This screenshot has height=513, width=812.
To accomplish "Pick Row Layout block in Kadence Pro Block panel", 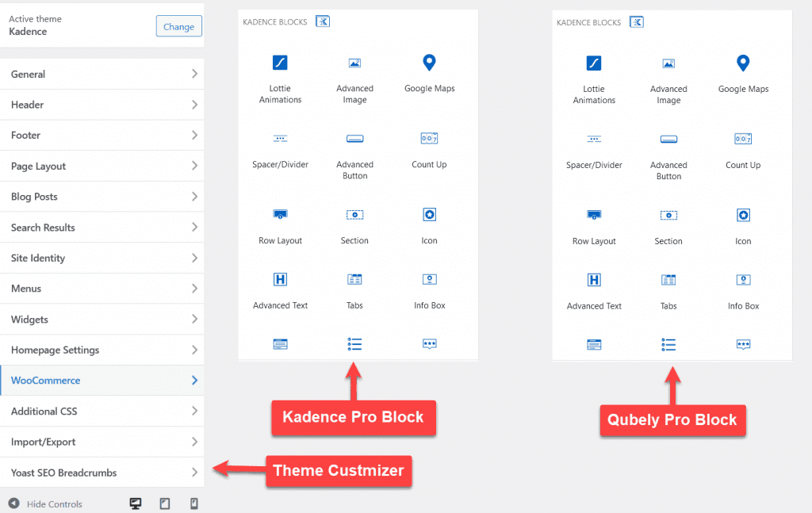I will 280,225.
